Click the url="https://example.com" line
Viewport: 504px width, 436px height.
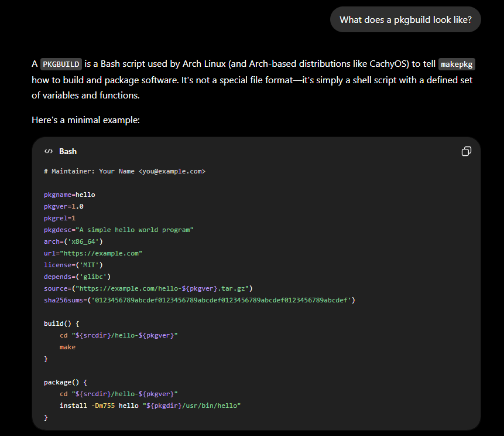93,253
